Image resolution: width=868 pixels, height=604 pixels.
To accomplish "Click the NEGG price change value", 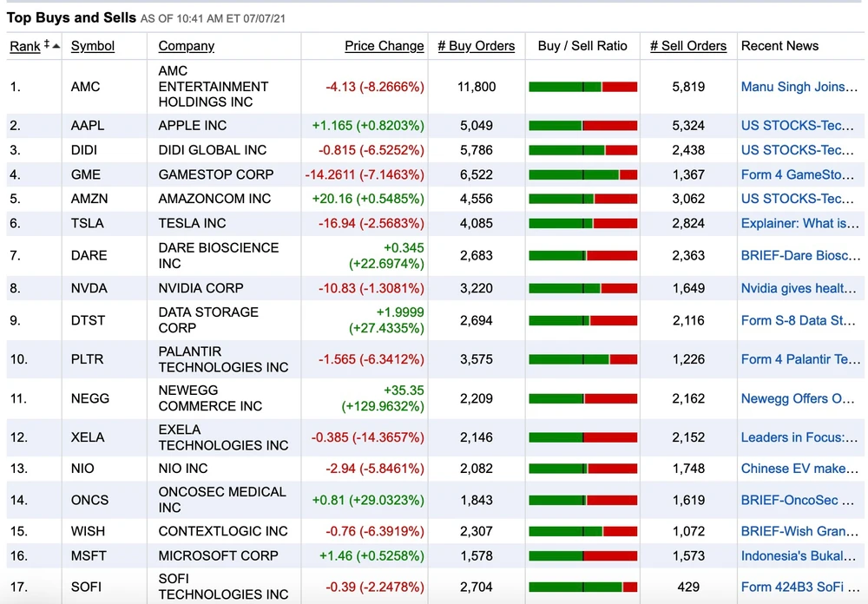I will (385, 398).
